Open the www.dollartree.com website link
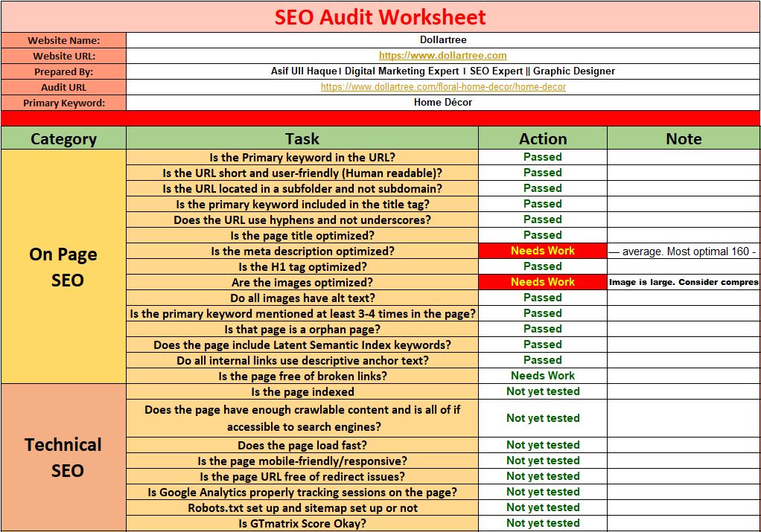 [x=443, y=55]
